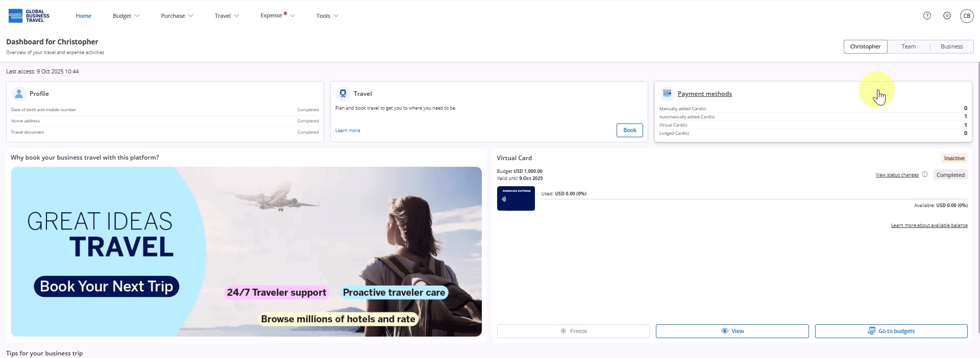Click the Manually added Card(s) row
The image size is (980, 358).
pyautogui.click(x=813, y=109)
